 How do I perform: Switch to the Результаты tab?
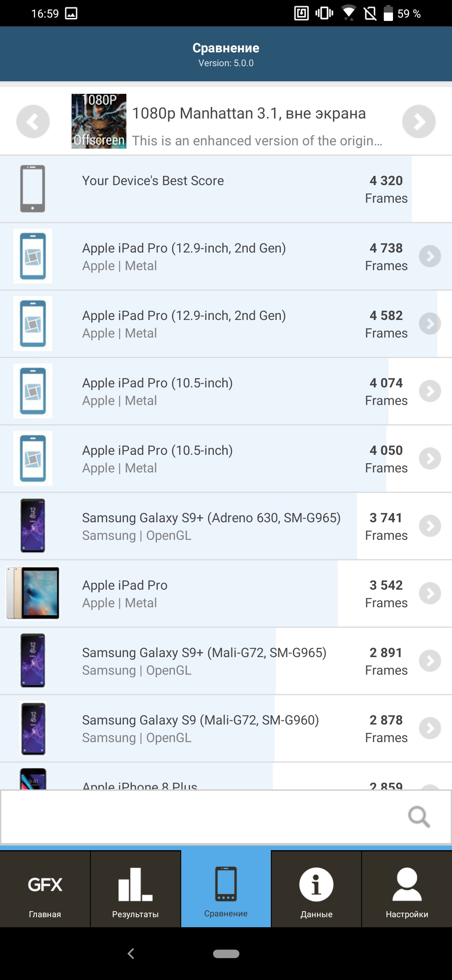click(135, 890)
